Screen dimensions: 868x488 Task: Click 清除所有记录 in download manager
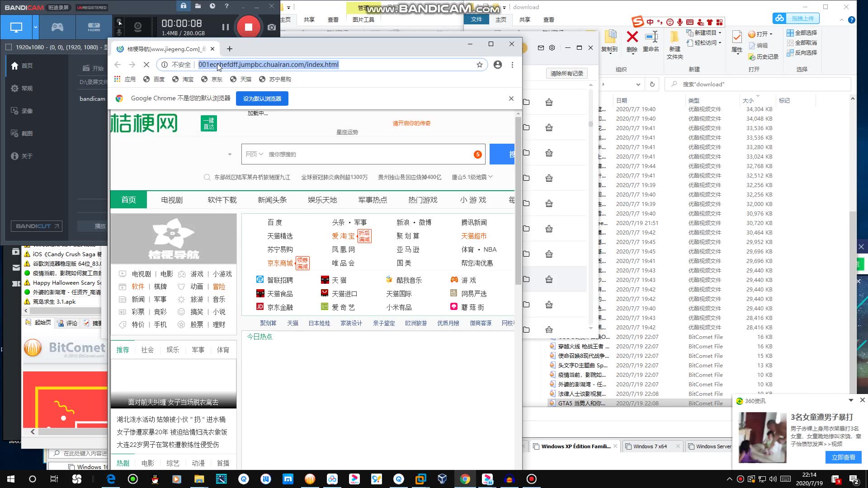[566, 73]
